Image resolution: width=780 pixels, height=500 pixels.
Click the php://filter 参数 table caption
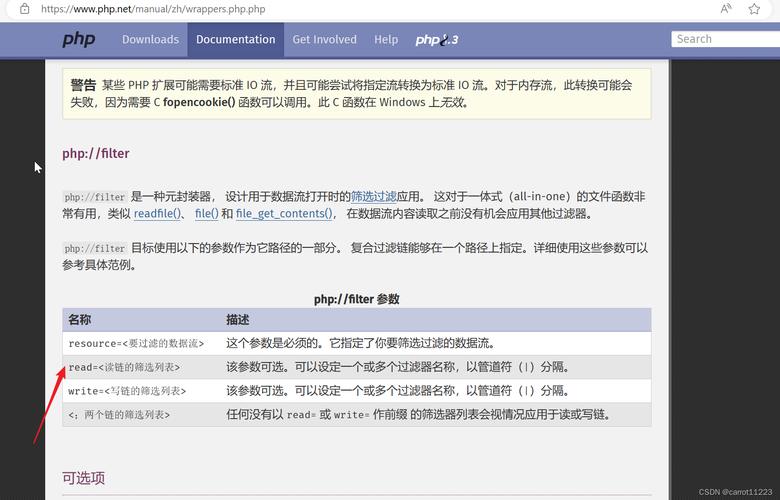(x=357, y=299)
